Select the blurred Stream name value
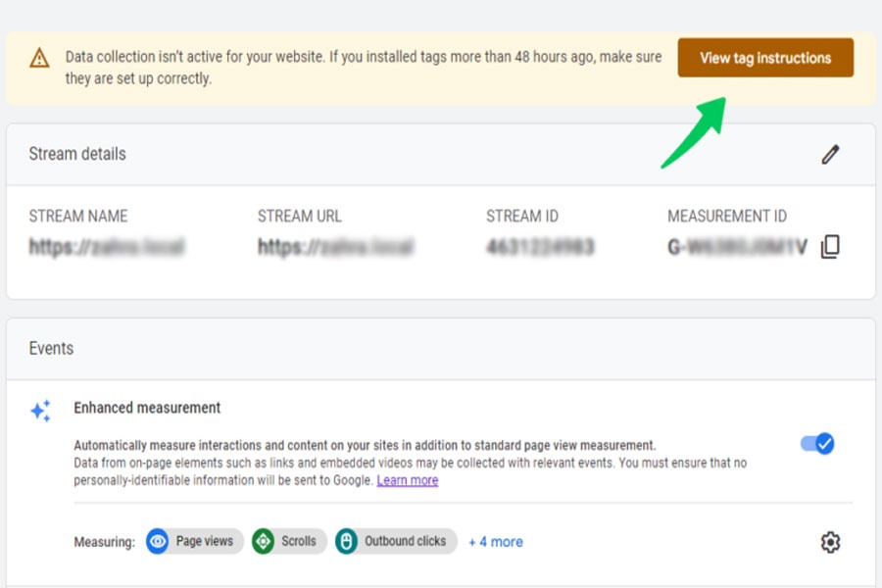 [106, 247]
